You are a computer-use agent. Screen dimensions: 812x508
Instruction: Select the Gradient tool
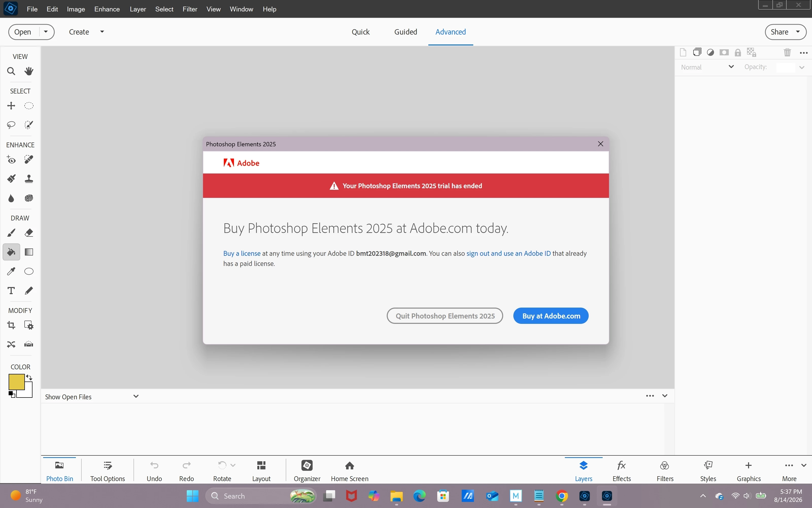click(x=29, y=252)
